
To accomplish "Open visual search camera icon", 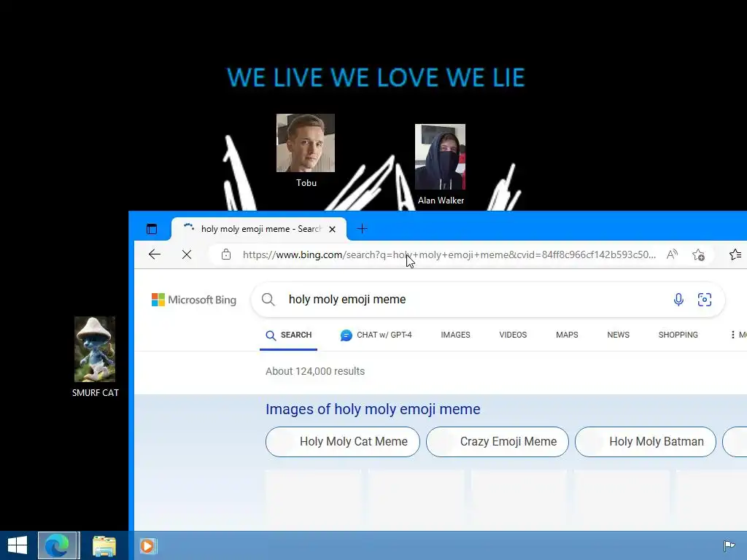I will coord(705,300).
